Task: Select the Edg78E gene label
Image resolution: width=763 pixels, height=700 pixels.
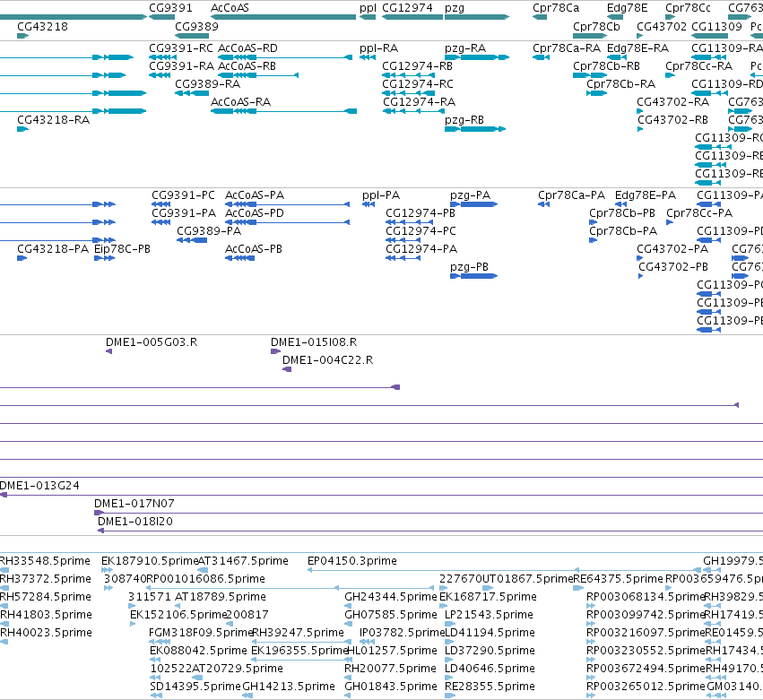Action: coord(628,8)
